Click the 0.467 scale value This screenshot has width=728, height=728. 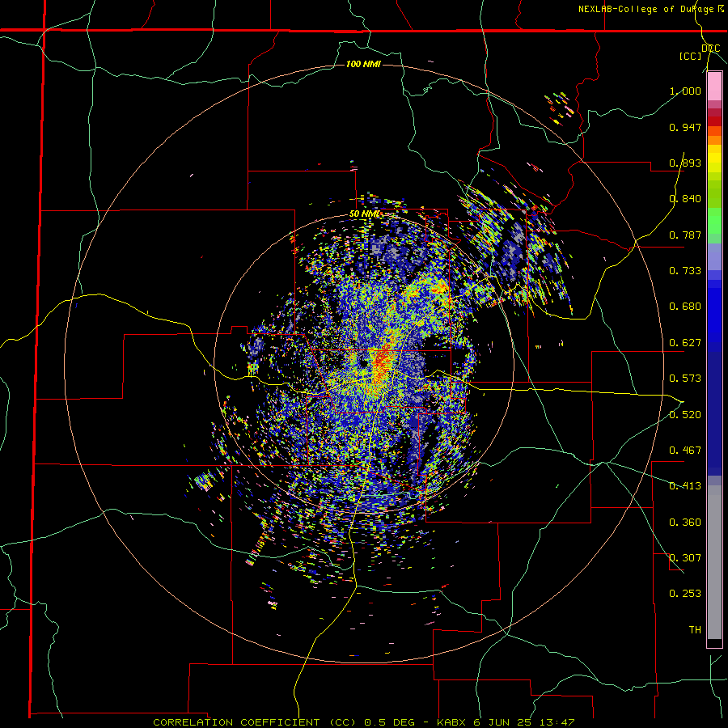[x=685, y=450]
